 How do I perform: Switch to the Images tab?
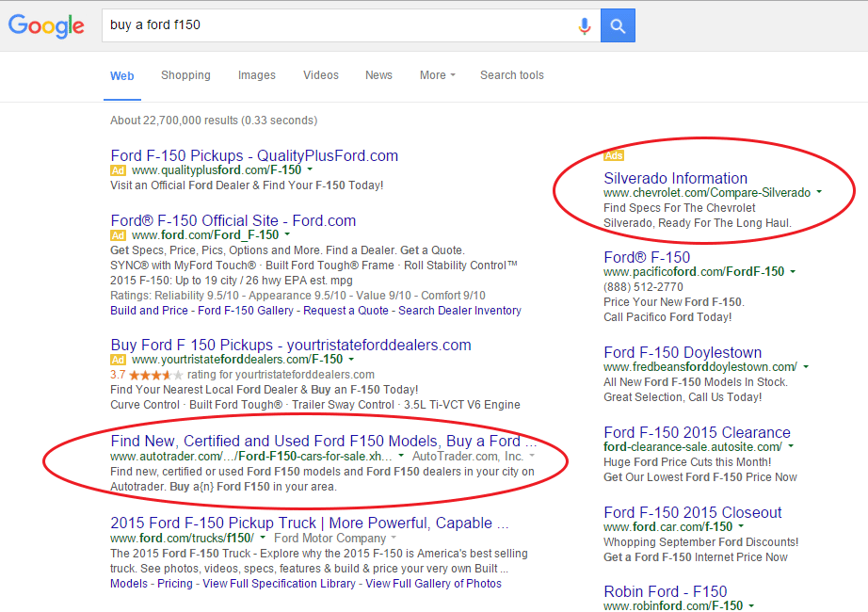pyautogui.click(x=256, y=75)
